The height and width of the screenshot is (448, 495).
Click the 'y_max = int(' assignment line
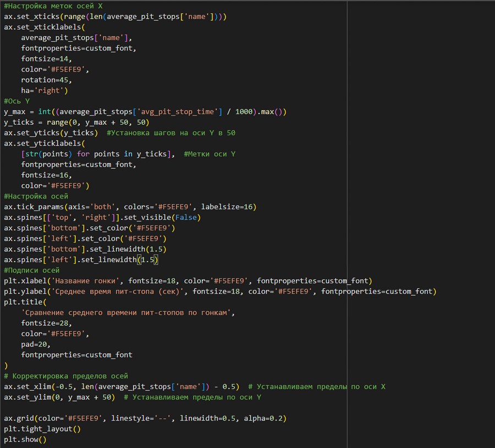[x=145, y=112]
